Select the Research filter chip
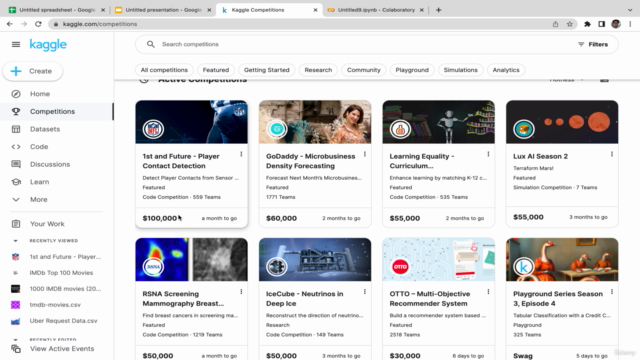The width and height of the screenshot is (640, 360). [x=318, y=70]
